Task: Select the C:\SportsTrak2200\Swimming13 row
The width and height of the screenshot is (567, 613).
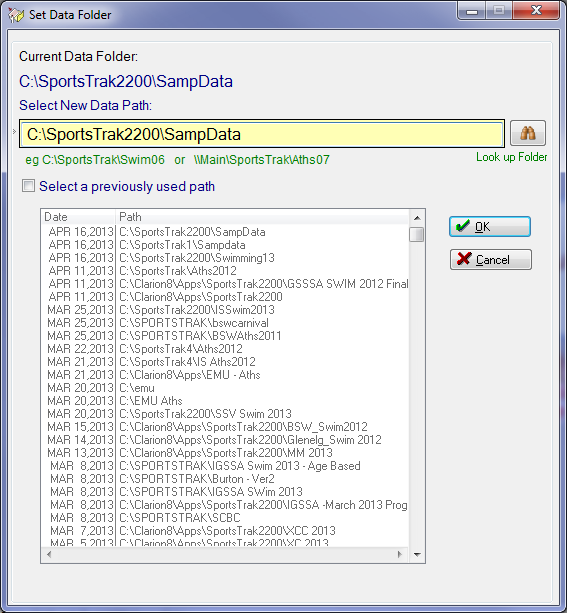Action: pyautogui.click(x=225, y=258)
